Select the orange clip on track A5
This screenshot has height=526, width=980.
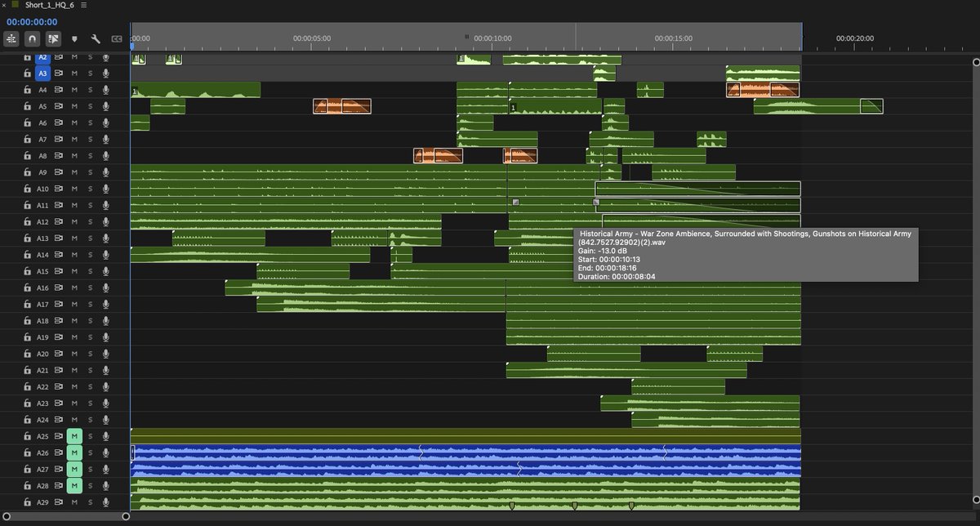(x=342, y=106)
